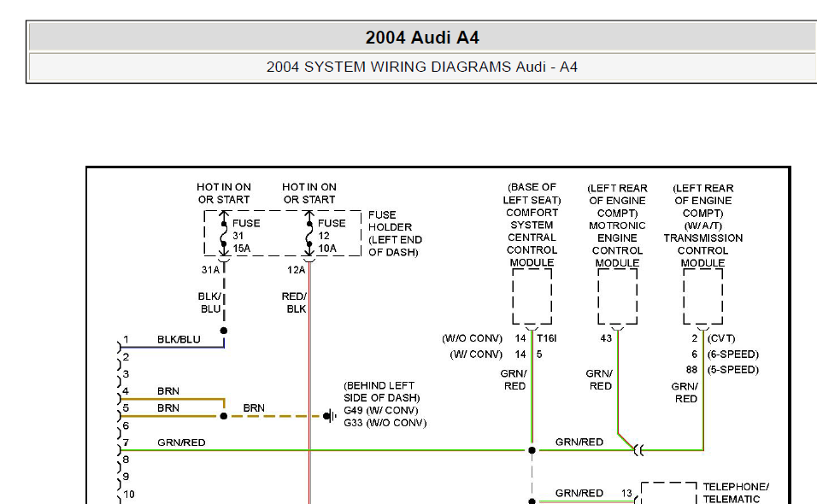Select the Transmission Control module dashed box
The height and width of the screenshot is (504, 817).
coord(702,296)
